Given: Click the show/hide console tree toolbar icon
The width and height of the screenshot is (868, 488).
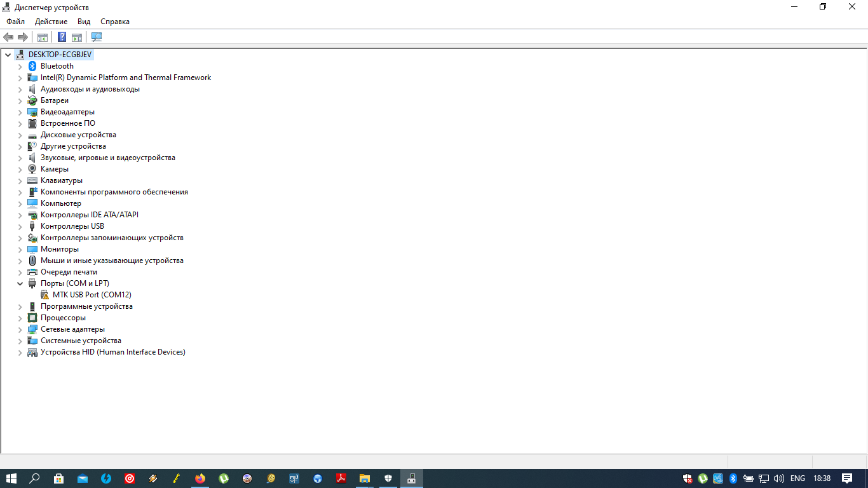Looking at the screenshot, I should [x=43, y=37].
